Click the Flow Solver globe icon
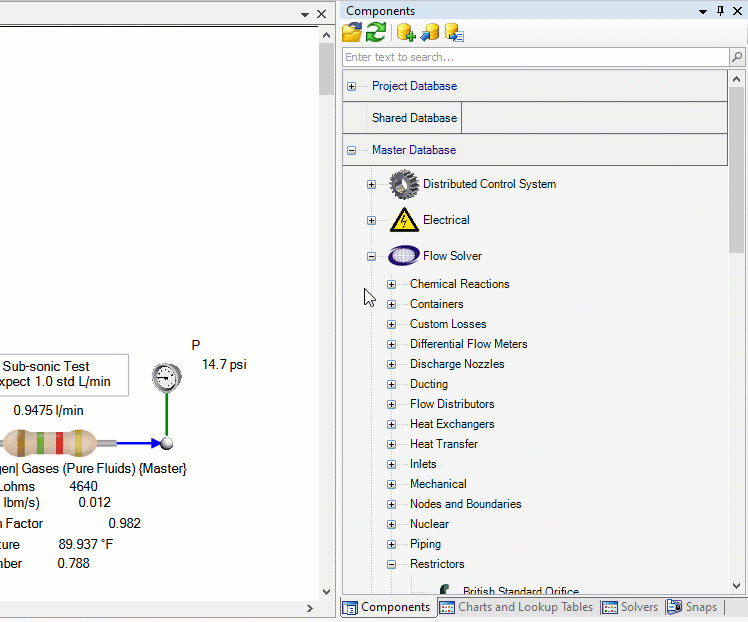 pos(404,256)
